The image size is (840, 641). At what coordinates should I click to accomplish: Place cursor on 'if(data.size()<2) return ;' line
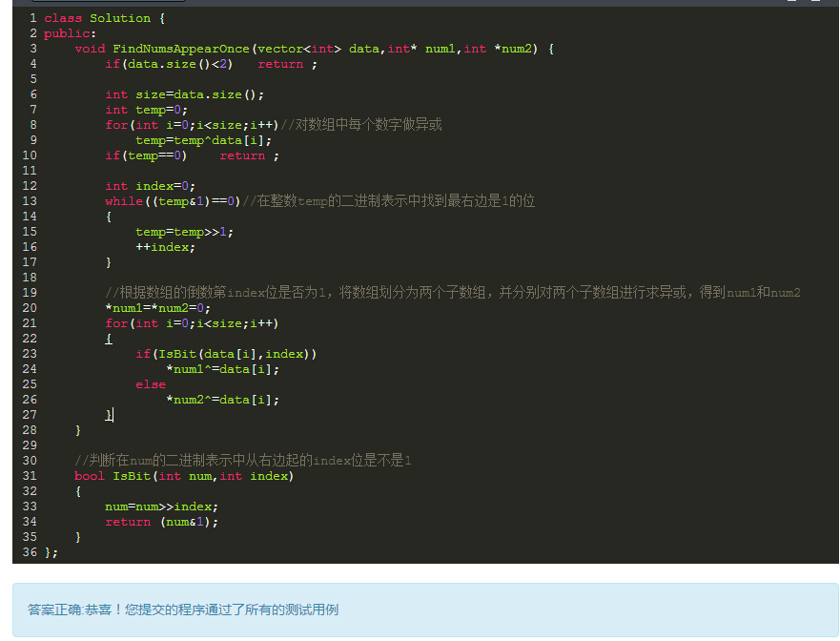pyautogui.click(x=211, y=64)
